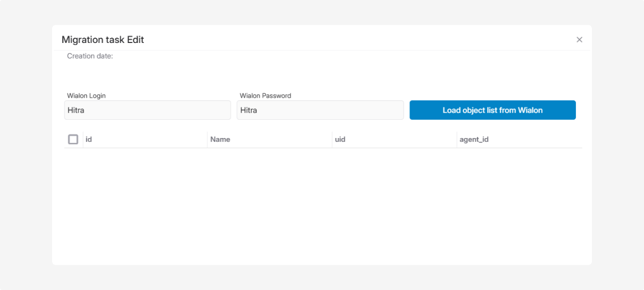Focus the Wialon Login input field
Viewport: 644px width, 290px height.
tap(147, 110)
